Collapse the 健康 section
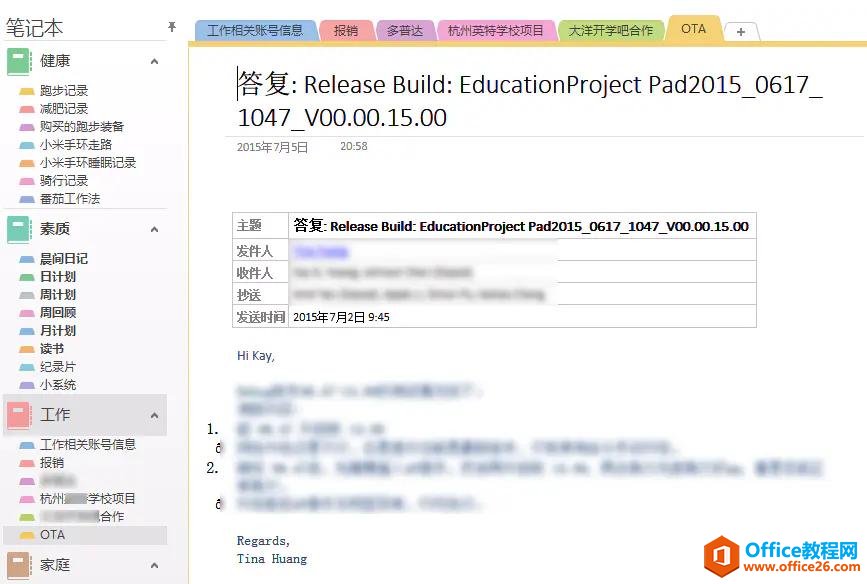The width and height of the screenshot is (867, 584). [x=156, y=60]
